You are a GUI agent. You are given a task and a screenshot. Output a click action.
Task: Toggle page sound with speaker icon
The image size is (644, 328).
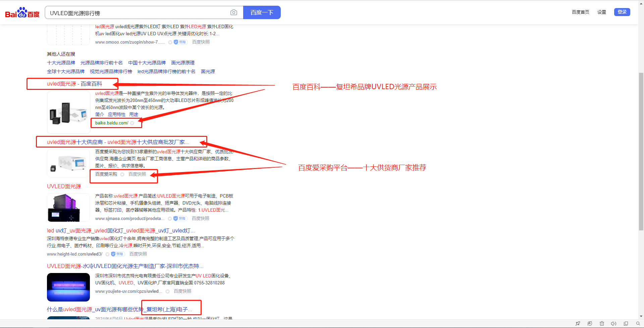pos(613,324)
